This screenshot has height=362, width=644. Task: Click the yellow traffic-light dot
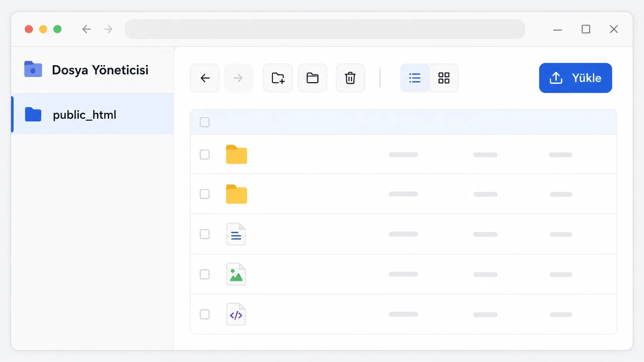point(43,29)
